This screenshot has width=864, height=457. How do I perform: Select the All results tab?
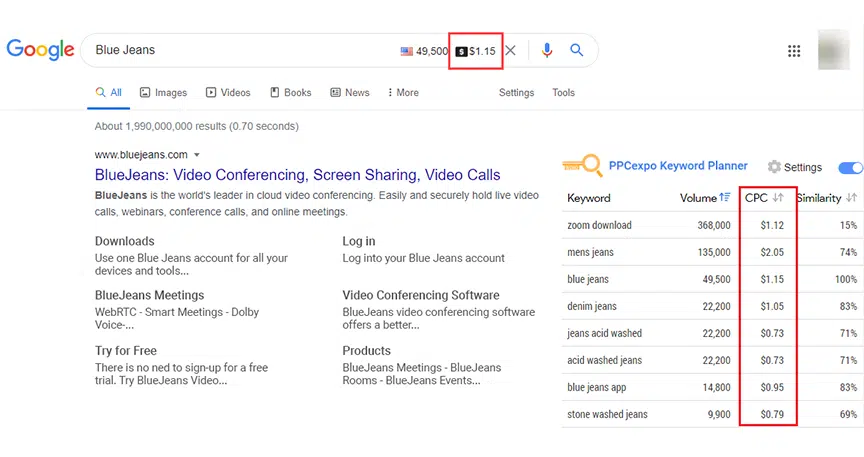click(x=109, y=93)
